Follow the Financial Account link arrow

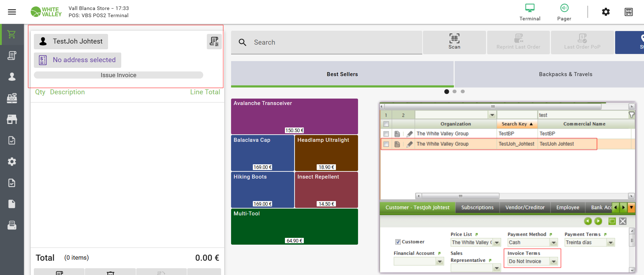(439, 254)
